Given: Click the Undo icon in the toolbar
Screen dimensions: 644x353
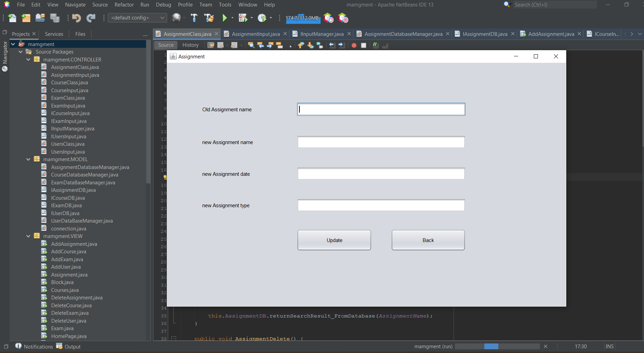Looking at the screenshot, I should 76,18.
